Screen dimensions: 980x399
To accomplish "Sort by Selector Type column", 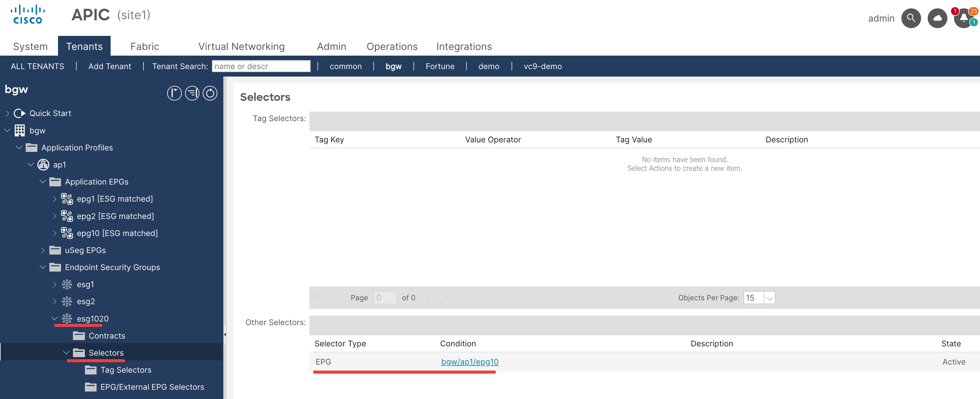I will click(340, 343).
